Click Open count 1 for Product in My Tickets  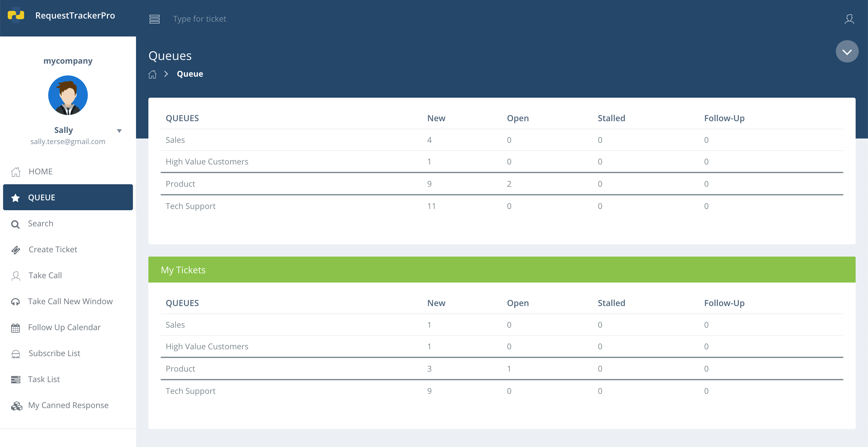[509, 369]
